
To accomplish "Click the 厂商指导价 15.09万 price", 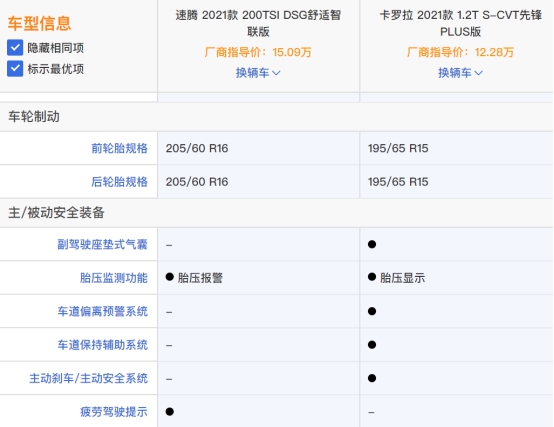I will click(258, 52).
